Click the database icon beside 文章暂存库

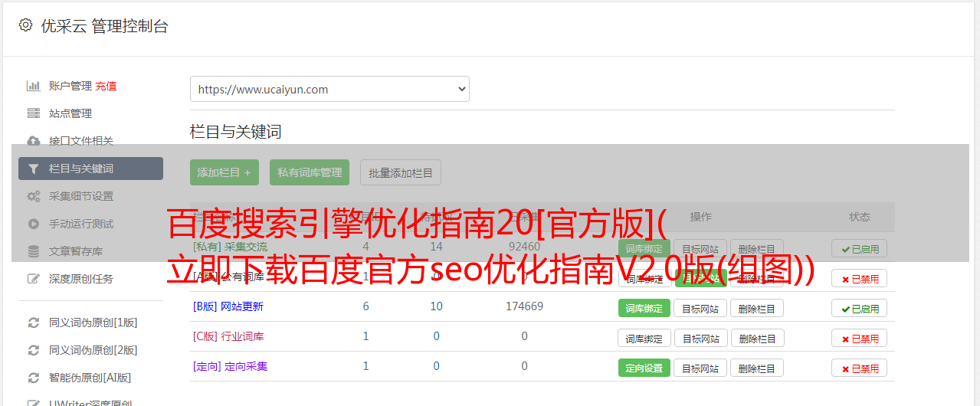click(x=34, y=251)
